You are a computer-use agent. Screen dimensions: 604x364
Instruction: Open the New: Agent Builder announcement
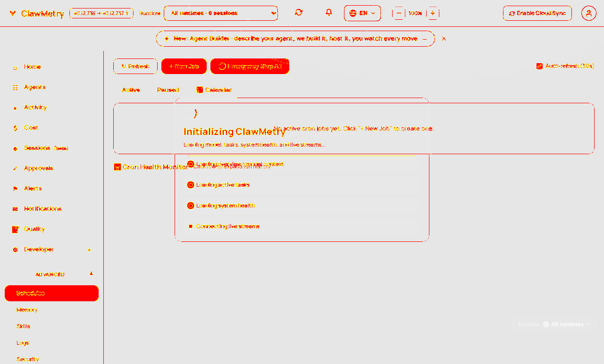(x=295, y=39)
